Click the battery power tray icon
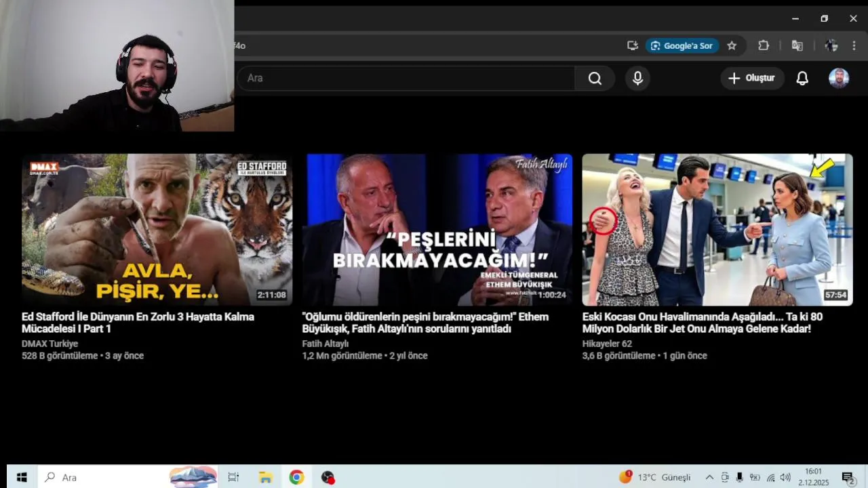The width and height of the screenshot is (868, 488). click(x=755, y=477)
